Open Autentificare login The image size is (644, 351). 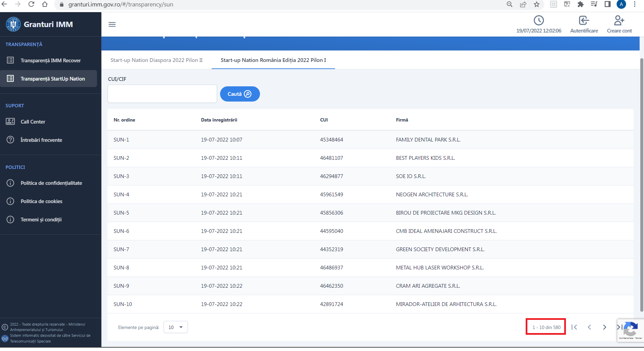point(584,24)
